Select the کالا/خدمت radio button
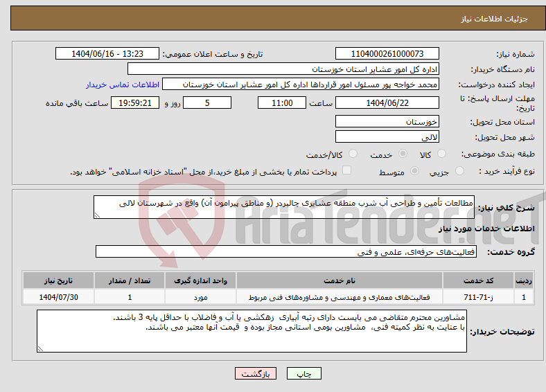The height and width of the screenshot is (392, 546). coord(353,154)
